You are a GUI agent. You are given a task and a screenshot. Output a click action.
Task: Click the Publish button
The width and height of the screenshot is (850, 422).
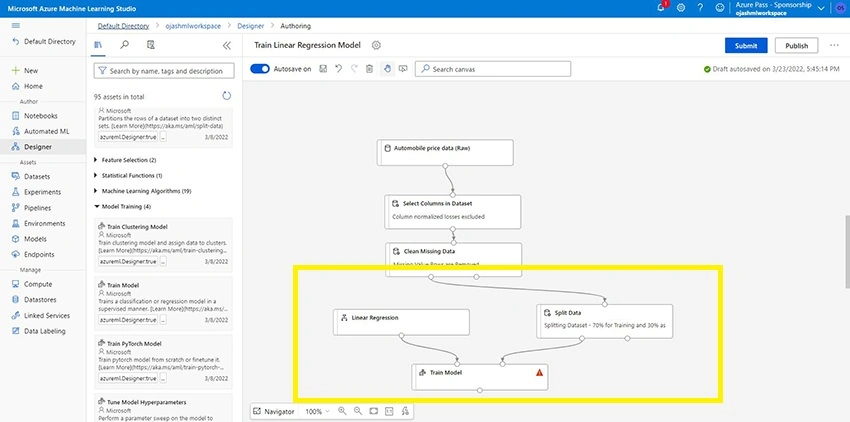click(x=796, y=46)
